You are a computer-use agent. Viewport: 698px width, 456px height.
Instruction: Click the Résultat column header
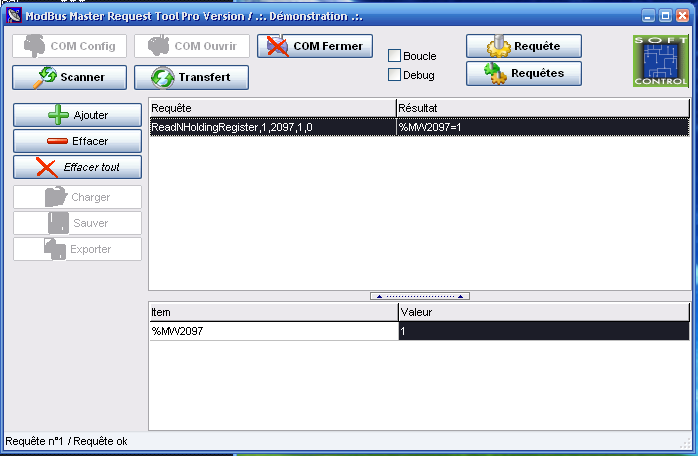click(x=542, y=107)
